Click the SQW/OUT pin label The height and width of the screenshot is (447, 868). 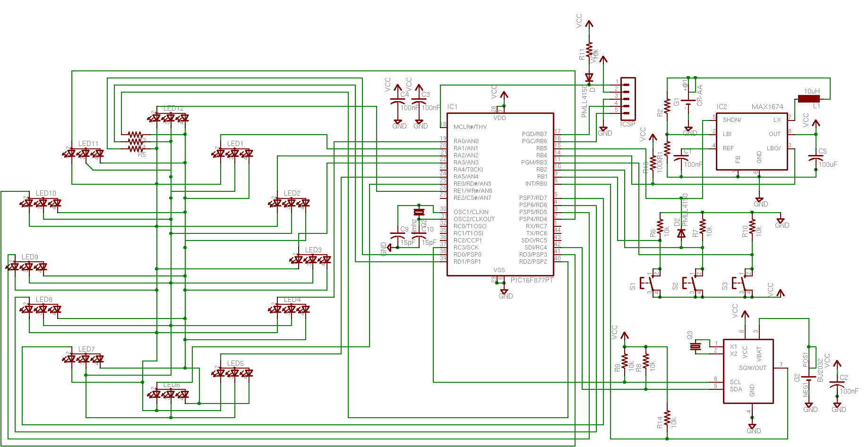pos(753,368)
